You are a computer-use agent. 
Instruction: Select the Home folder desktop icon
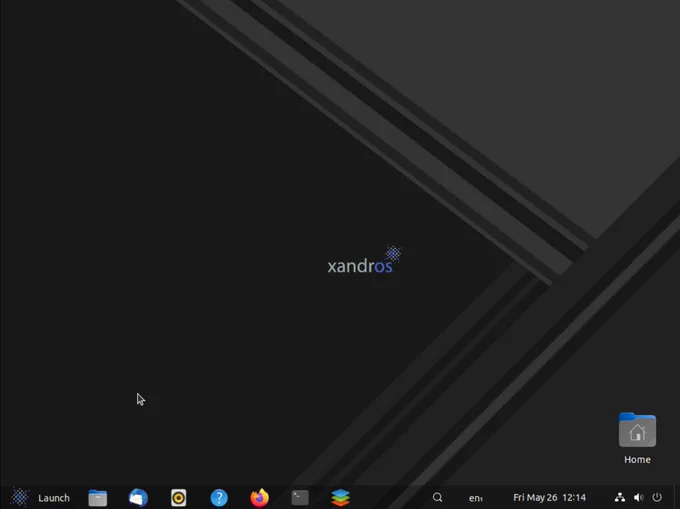coord(637,438)
